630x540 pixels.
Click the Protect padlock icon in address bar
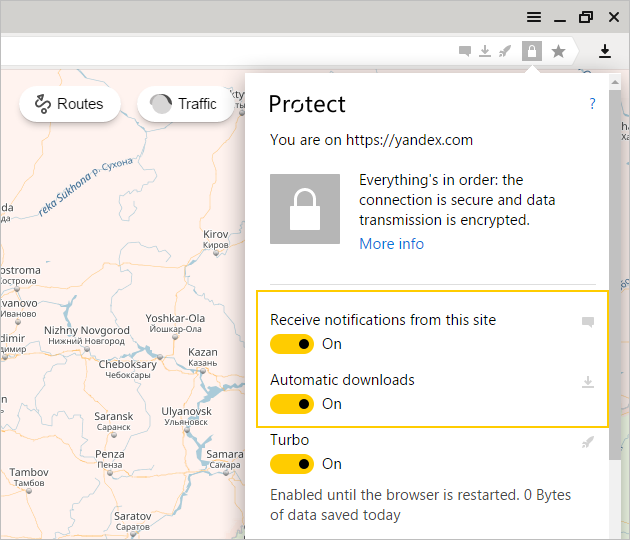[532, 51]
